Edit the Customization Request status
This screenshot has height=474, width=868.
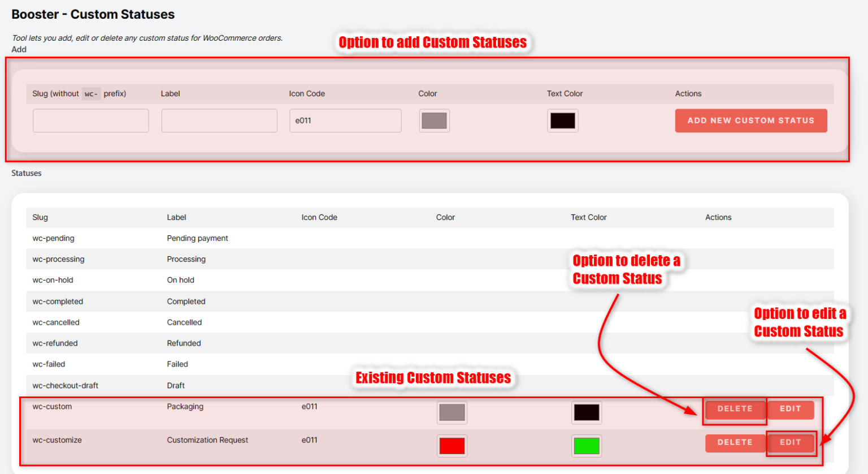(791, 443)
